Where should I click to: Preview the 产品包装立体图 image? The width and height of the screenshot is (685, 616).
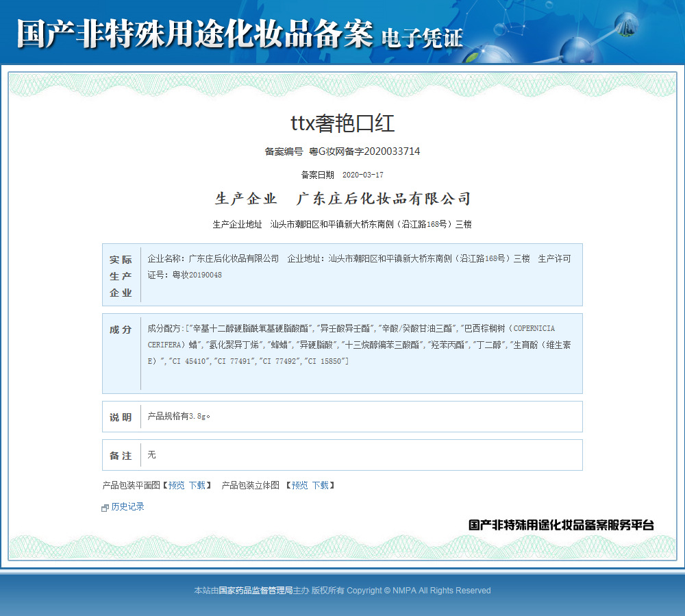tap(300, 485)
